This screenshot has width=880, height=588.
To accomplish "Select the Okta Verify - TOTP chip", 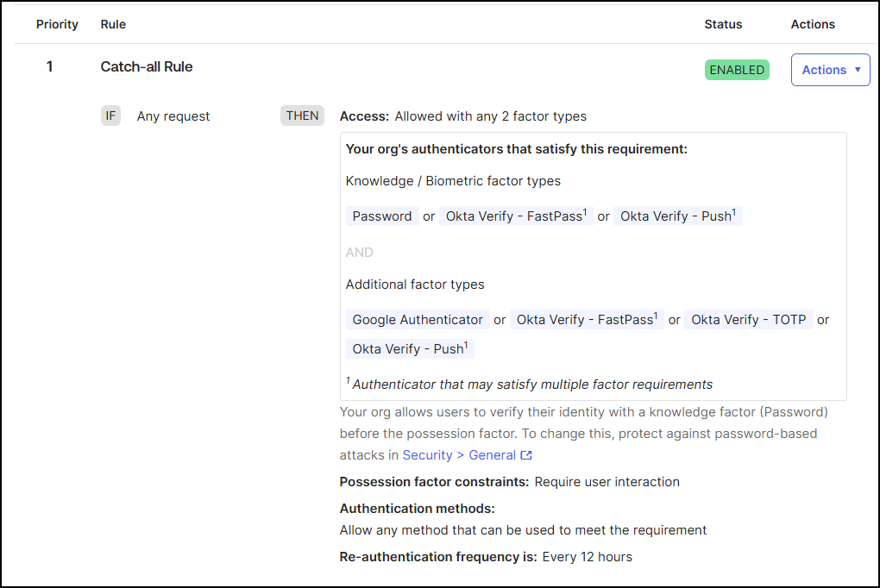I will 748,320.
